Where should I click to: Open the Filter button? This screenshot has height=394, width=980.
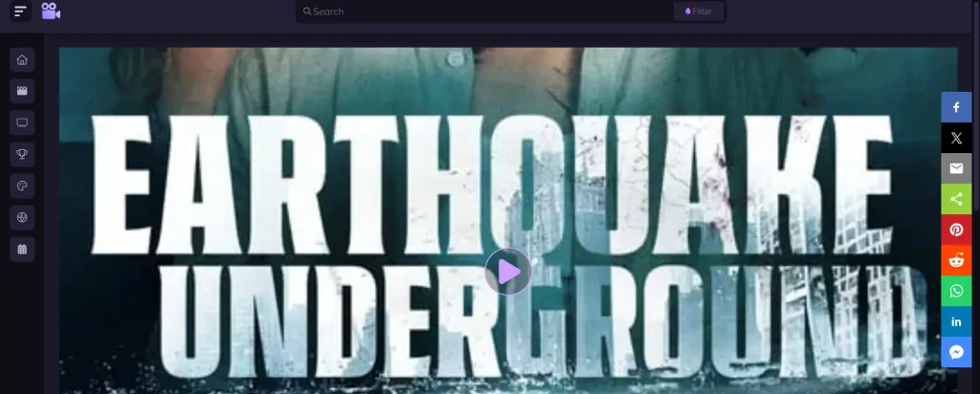pyautogui.click(x=698, y=11)
